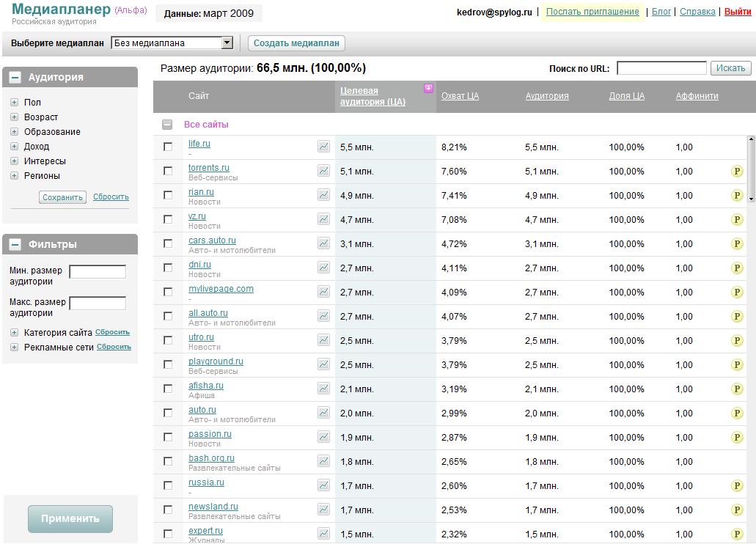756x544 pixels.
Task: Sort by Аудитория column
Action: (547, 96)
